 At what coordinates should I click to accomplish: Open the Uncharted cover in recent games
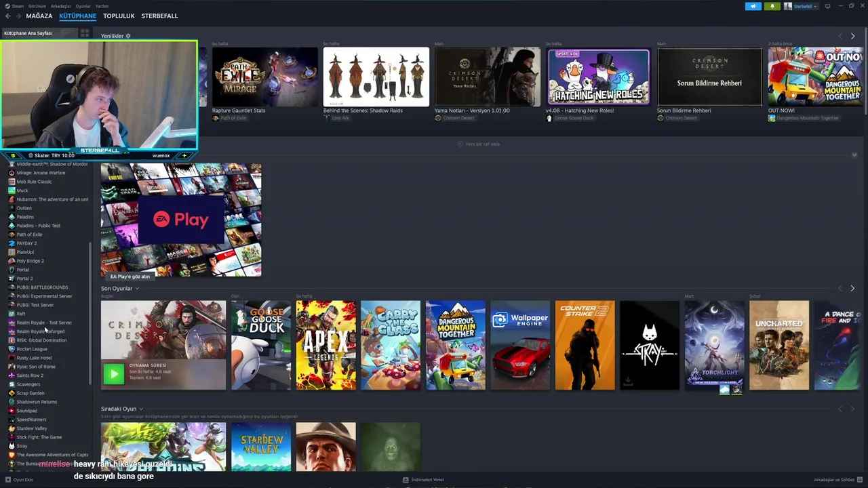pyautogui.click(x=778, y=346)
